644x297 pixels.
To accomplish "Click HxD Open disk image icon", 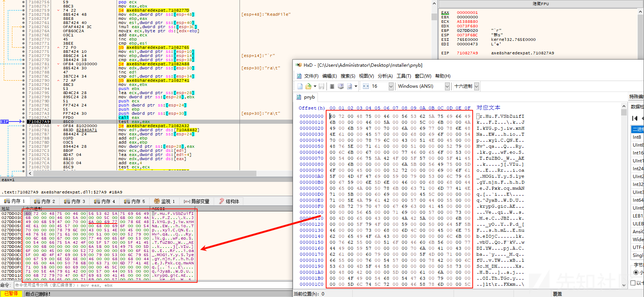I will [x=350, y=86].
